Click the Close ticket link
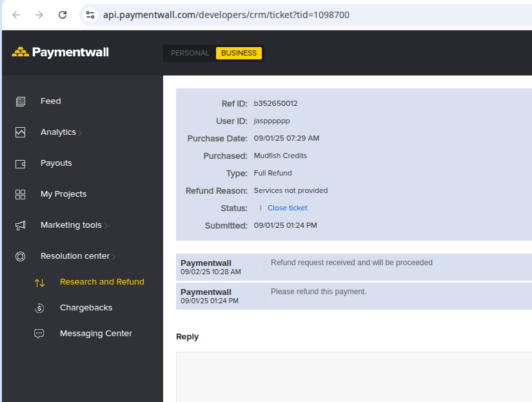 tap(288, 208)
